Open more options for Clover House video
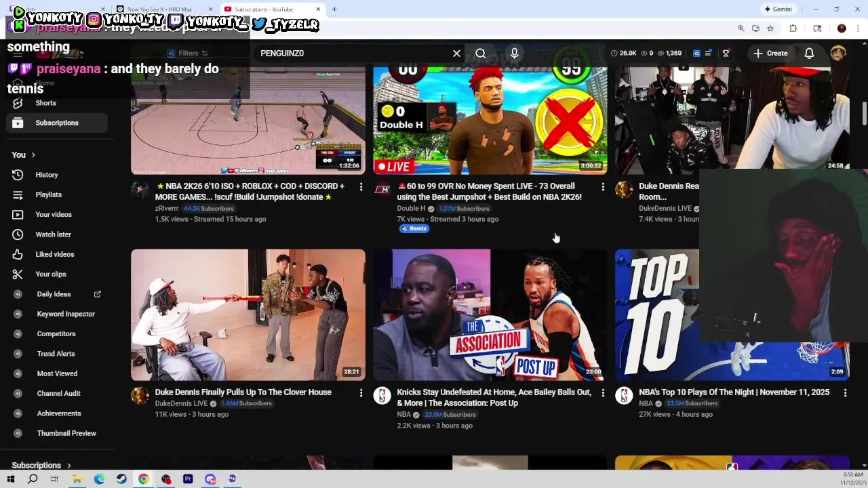Viewport: 868px width, 488px height. pos(361,393)
